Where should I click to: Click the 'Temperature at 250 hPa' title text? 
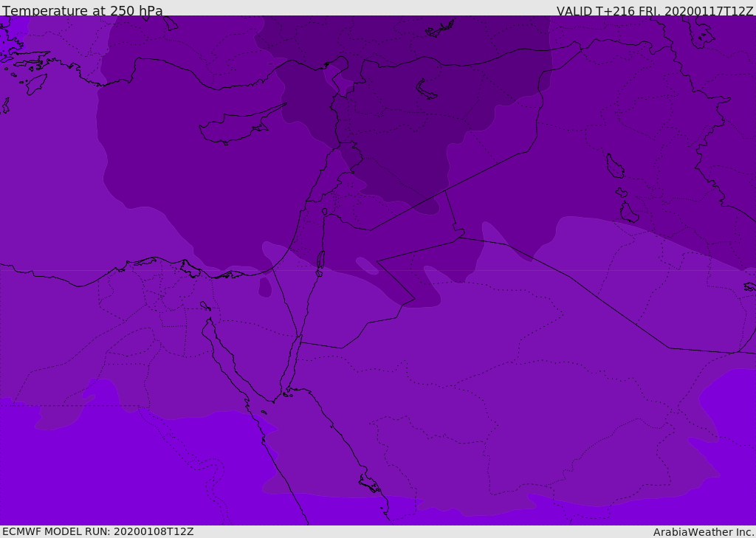pos(83,10)
